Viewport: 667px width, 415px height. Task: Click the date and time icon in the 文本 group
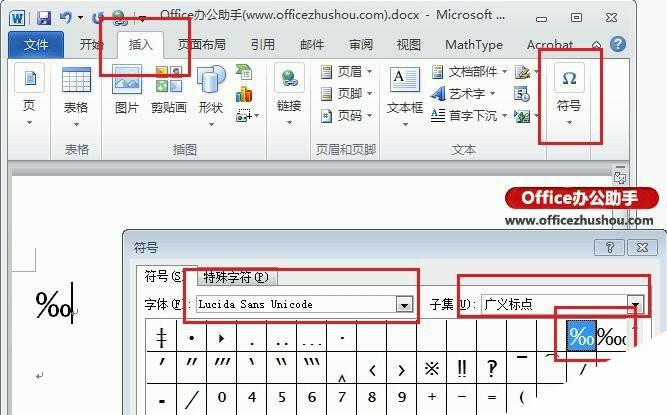pyautogui.click(x=522, y=94)
